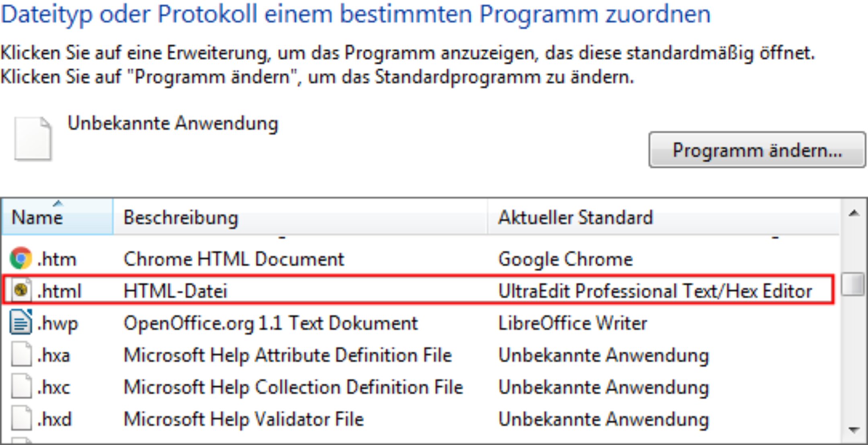Click the LibreOffice Writer icon for .hwp
Viewport: 868px width, 445px height.
coord(21,322)
